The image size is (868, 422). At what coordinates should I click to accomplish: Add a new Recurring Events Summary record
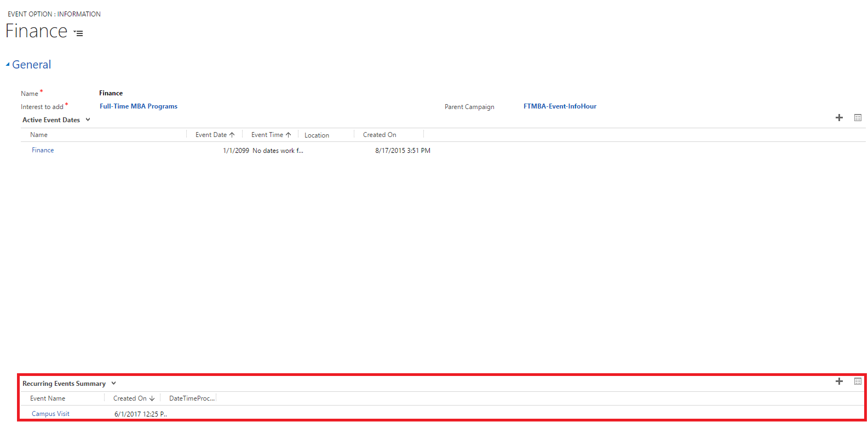[x=839, y=381]
